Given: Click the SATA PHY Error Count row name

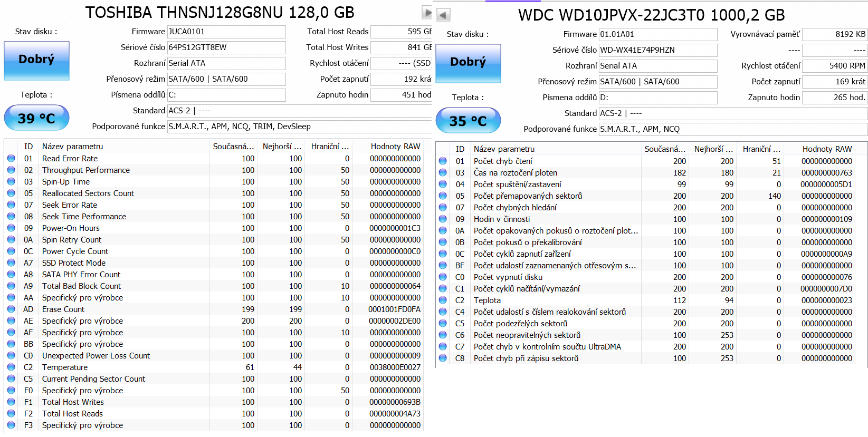Looking at the screenshot, I should 81,275.
